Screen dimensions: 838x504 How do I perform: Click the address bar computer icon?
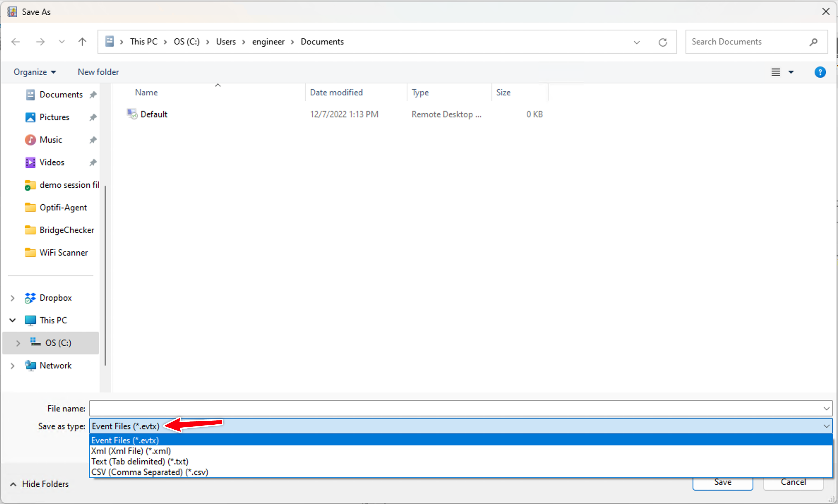pos(109,42)
